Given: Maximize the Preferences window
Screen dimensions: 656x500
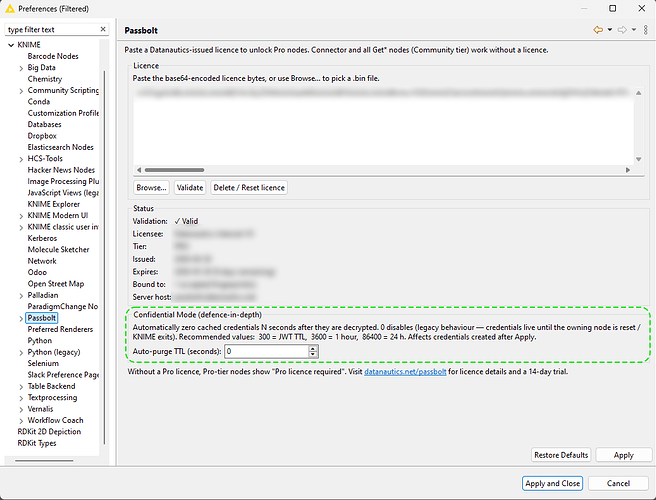Looking at the screenshot, I should 612,8.
